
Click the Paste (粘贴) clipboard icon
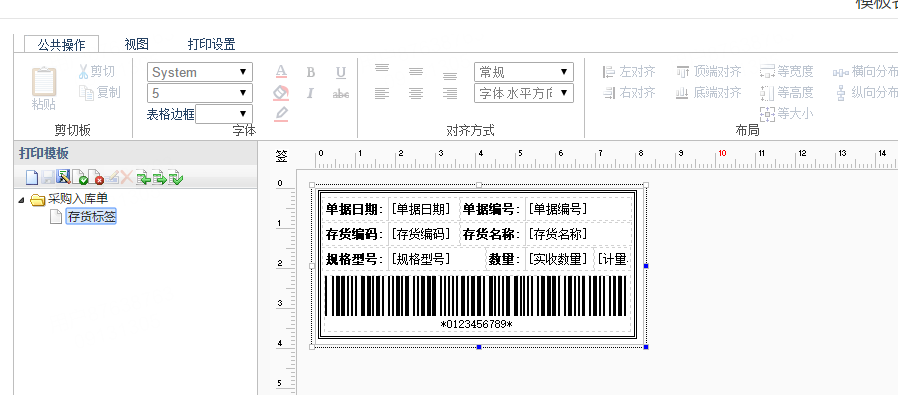point(44,82)
